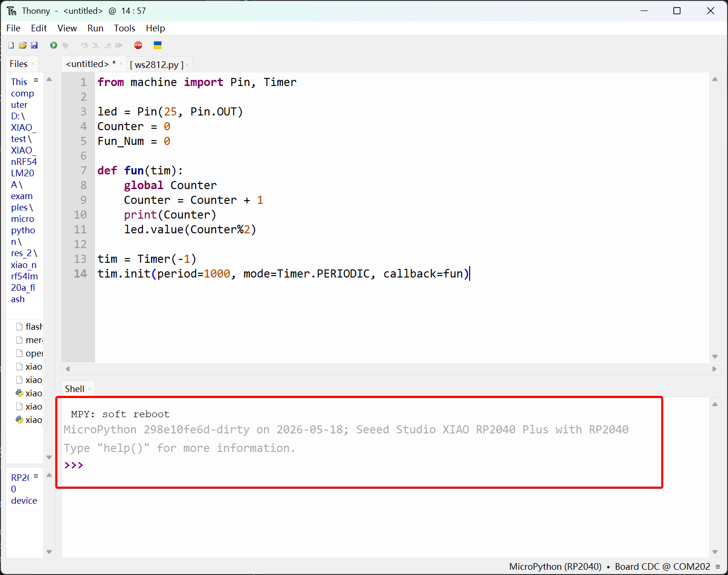Click the editor horizontal scrollbar left arrow

67,369
